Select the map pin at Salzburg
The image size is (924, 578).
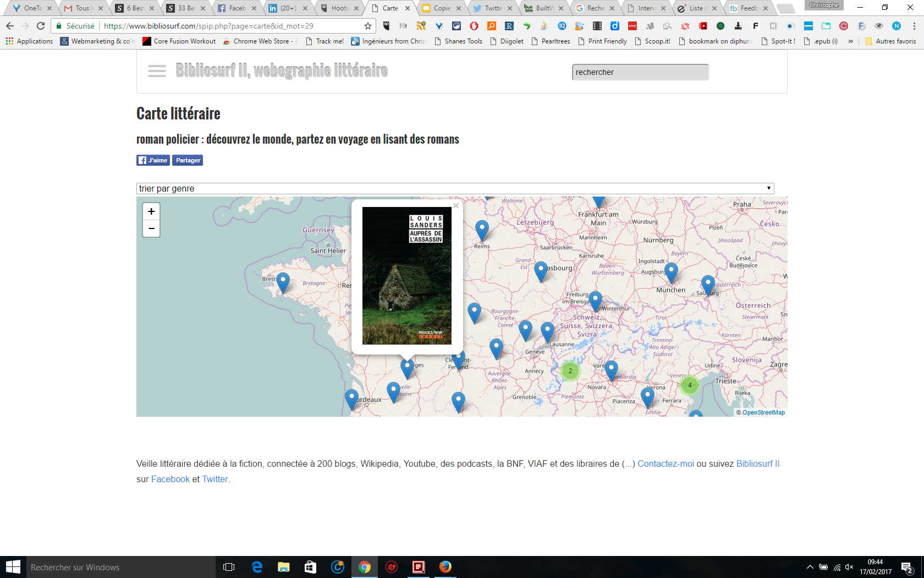708,286
